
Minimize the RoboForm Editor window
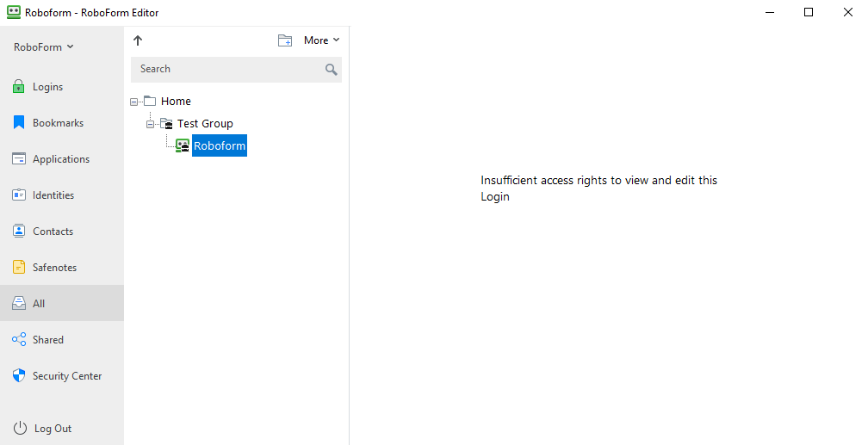[770, 12]
